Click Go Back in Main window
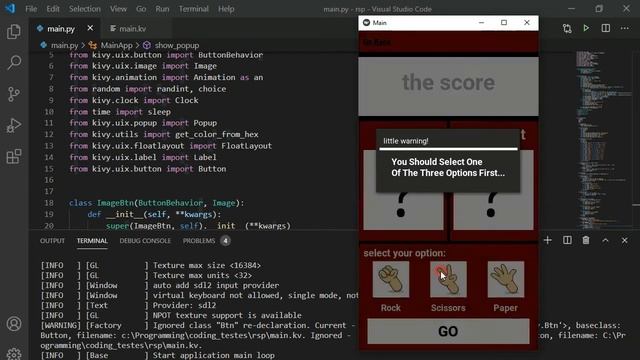The height and width of the screenshot is (360, 640). pos(377,42)
